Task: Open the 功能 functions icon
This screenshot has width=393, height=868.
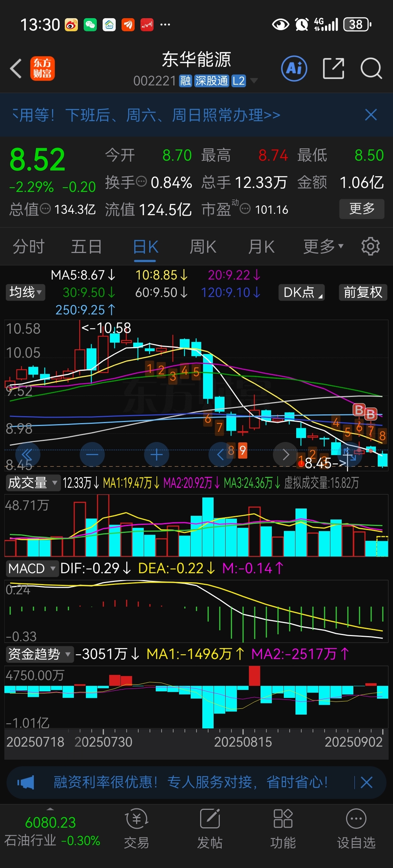Action: [x=283, y=829]
